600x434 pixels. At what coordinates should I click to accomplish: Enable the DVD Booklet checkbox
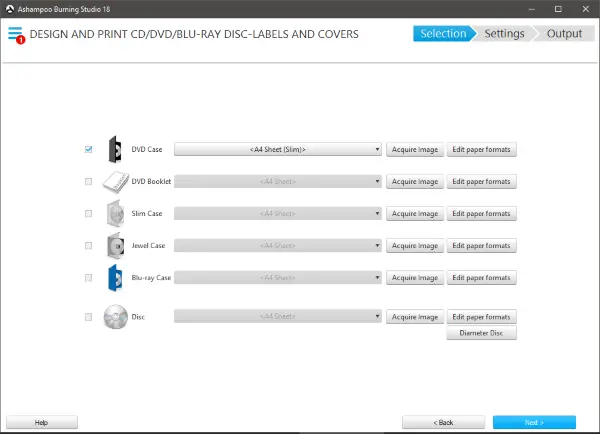pyautogui.click(x=88, y=181)
